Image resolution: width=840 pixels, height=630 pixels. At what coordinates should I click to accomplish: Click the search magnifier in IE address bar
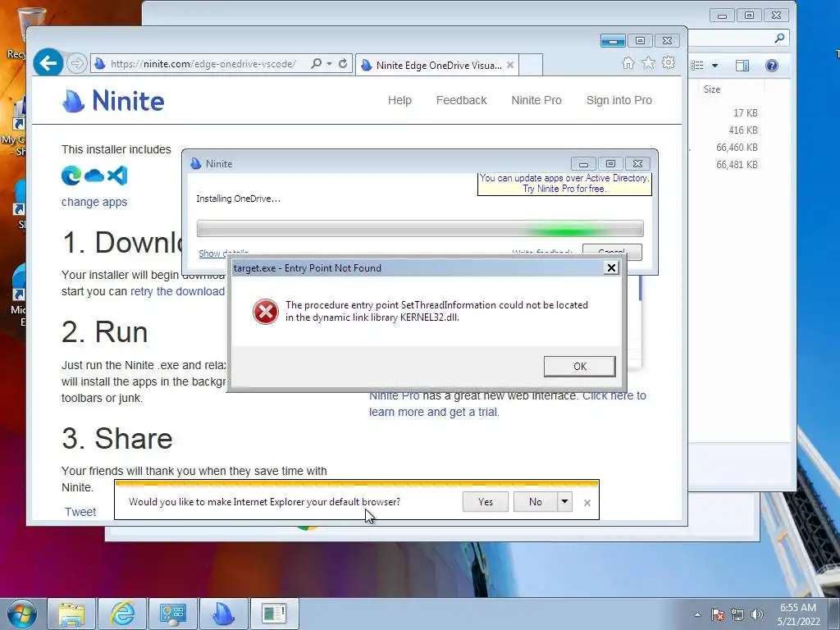coord(316,64)
